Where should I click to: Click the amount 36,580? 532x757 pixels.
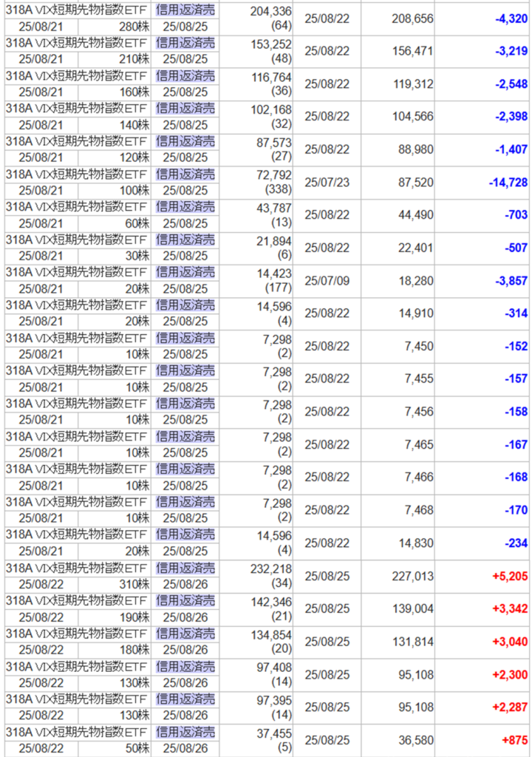coord(416,739)
